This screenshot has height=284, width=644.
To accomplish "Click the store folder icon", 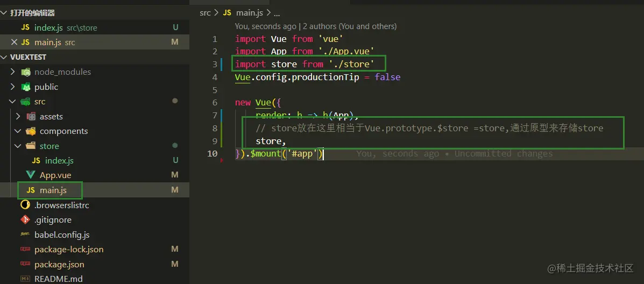I will tap(31, 146).
